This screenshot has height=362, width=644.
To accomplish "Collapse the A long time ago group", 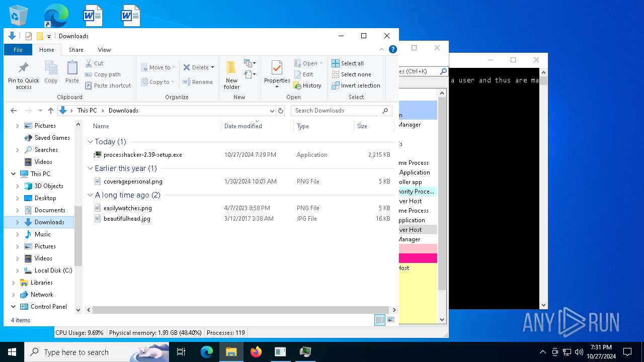I will pos(91,195).
